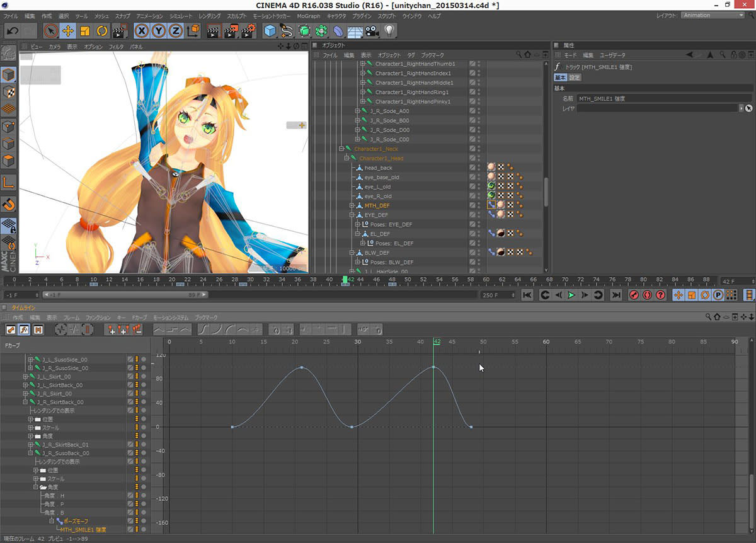Viewport: 756px width, 543px height.
Task: Open layout dropdown showing Animation
Action: (x=713, y=15)
